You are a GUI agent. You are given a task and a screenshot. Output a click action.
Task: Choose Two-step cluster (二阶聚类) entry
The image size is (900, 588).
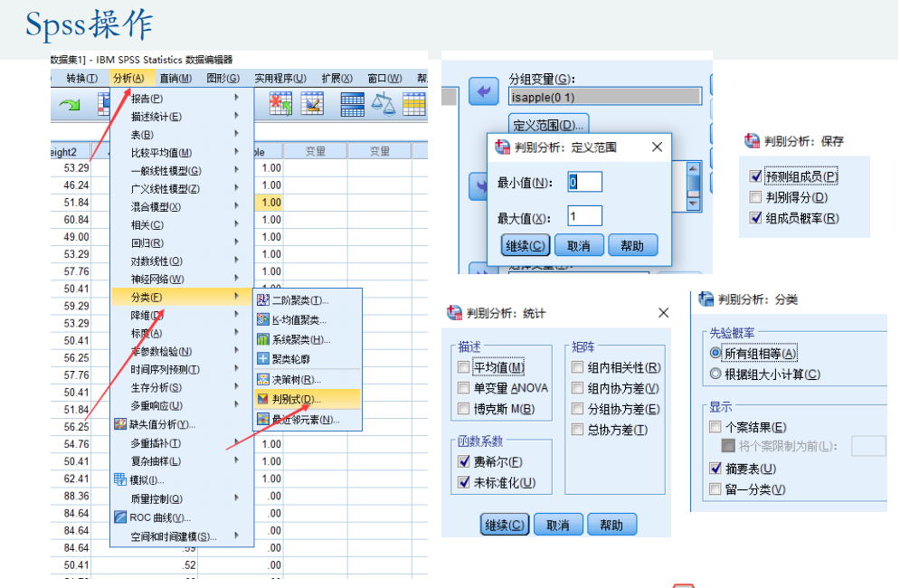point(307,300)
